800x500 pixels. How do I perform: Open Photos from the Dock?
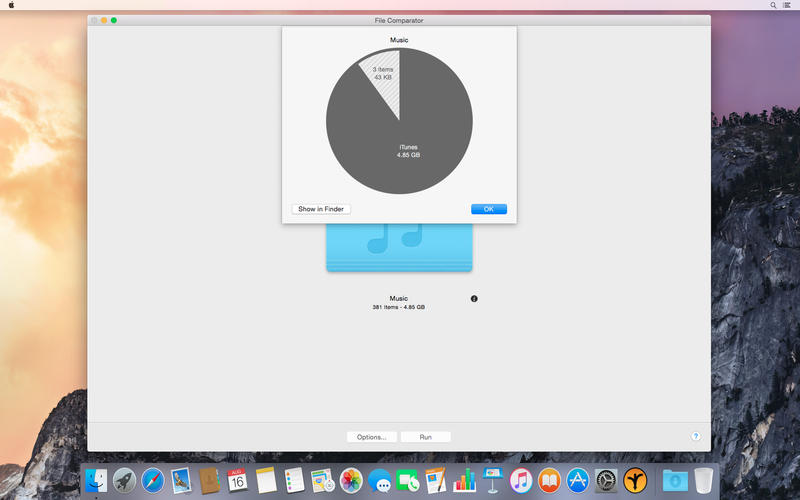pos(351,480)
